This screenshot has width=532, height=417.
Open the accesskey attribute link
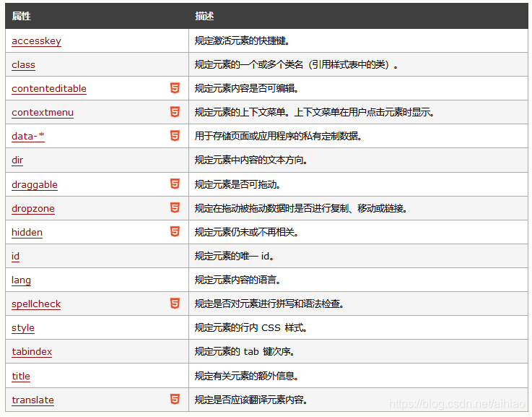36,40
